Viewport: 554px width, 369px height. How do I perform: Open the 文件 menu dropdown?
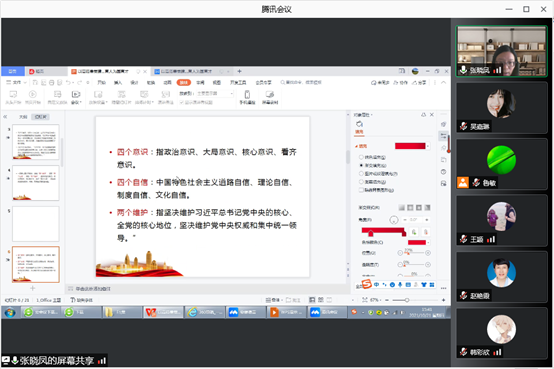(x=17, y=82)
